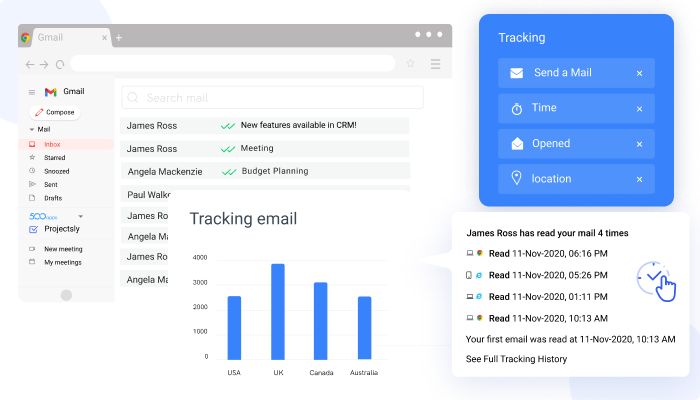Click the 500apps logo
Screen dimensions: 700x400
click(x=43, y=217)
